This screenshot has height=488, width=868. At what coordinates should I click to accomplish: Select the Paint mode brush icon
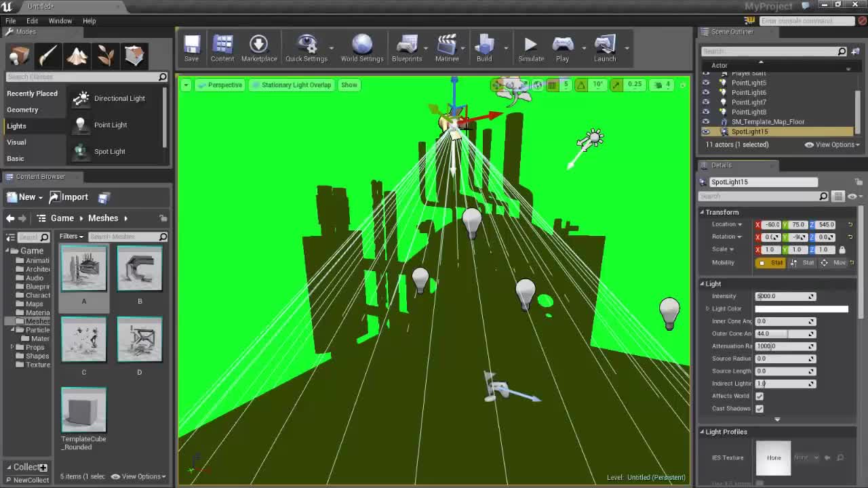[48, 56]
